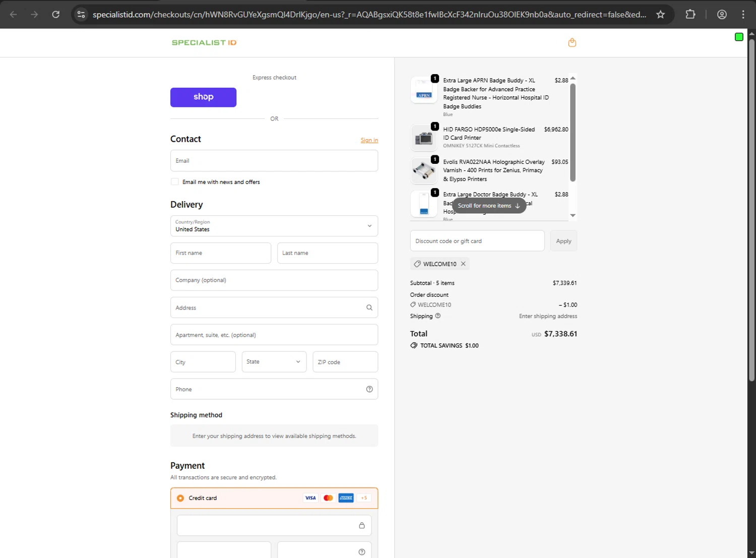This screenshot has height=558, width=756.
Task: Click the Discount code or gift card field
Action: (477, 241)
